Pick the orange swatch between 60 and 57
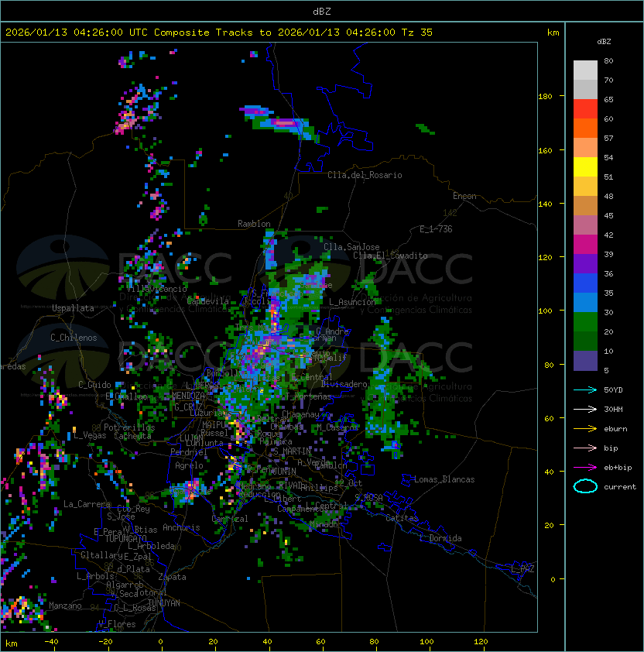The width and height of the screenshot is (644, 652). click(x=585, y=128)
